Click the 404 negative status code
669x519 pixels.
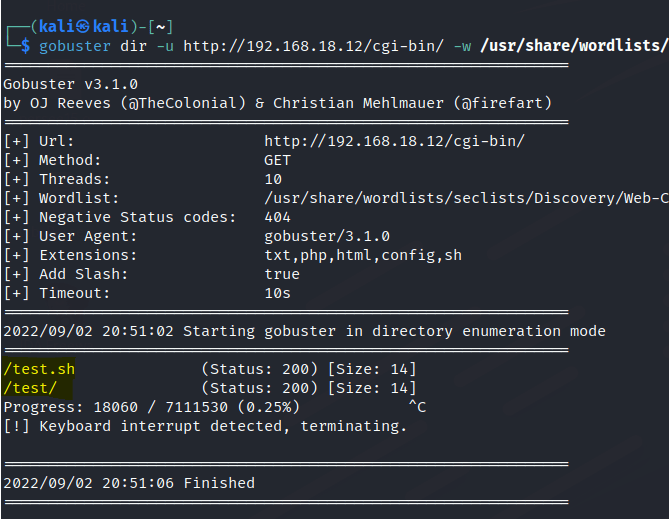(x=277, y=217)
